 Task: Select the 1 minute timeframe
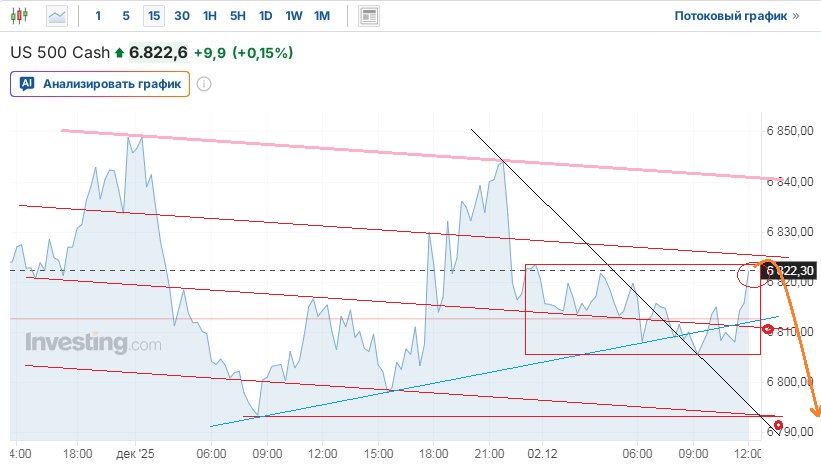pyautogui.click(x=97, y=16)
